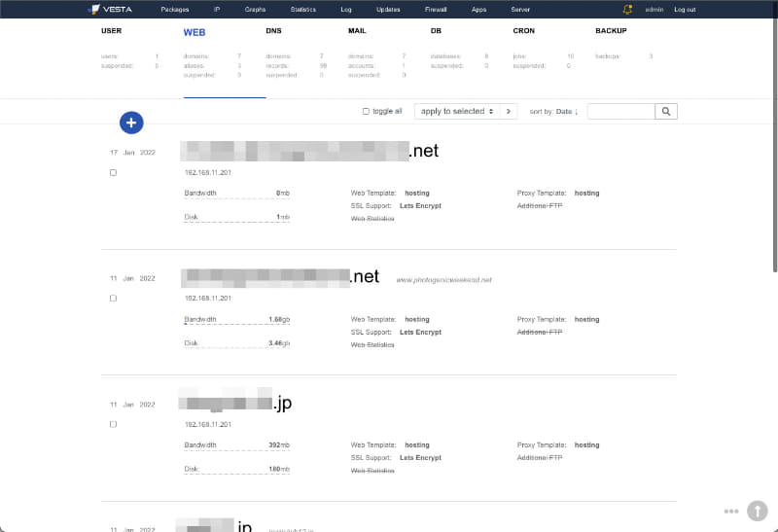The width and height of the screenshot is (778, 532).
Task: Open the three-dots shortcuts icon
Action: pos(731,512)
